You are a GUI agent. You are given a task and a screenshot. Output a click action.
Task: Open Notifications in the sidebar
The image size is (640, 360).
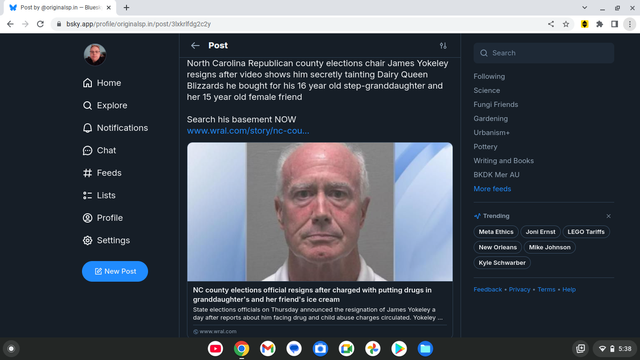coord(115,128)
